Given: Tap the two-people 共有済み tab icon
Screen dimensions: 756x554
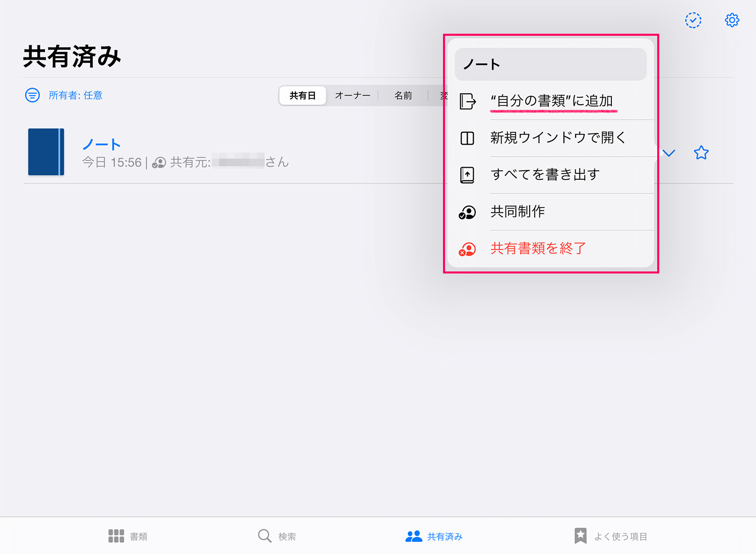Looking at the screenshot, I should [414, 536].
